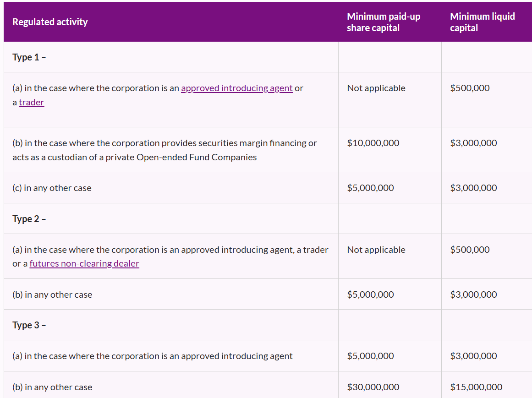Click "Not applicable" in Type 1 row (a)

point(376,88)
